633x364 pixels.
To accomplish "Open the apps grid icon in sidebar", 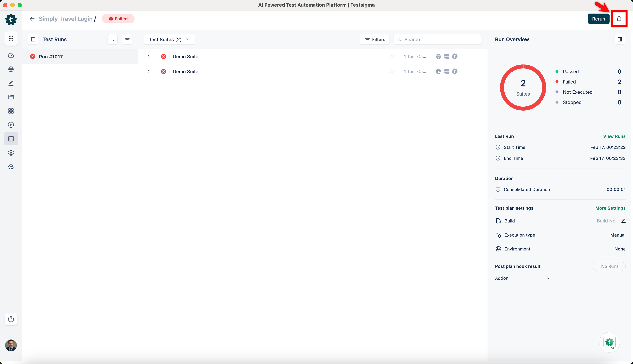I will [11, 38].
